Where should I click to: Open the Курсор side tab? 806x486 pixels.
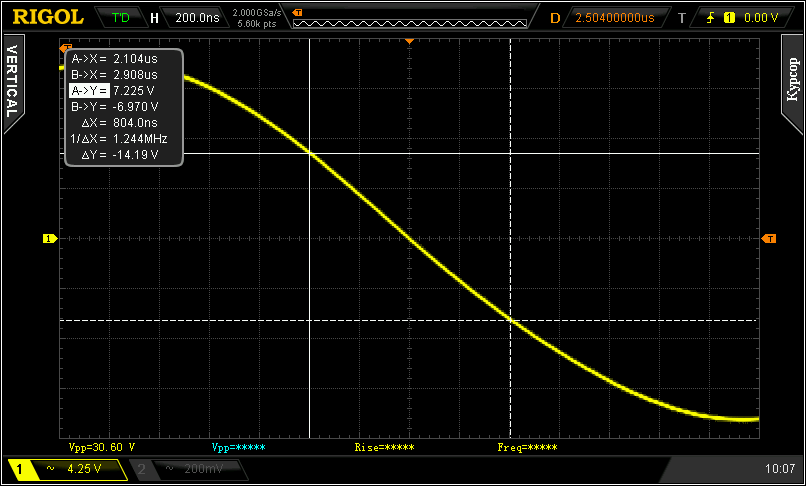pyautogui.click(x=793, y=82)
